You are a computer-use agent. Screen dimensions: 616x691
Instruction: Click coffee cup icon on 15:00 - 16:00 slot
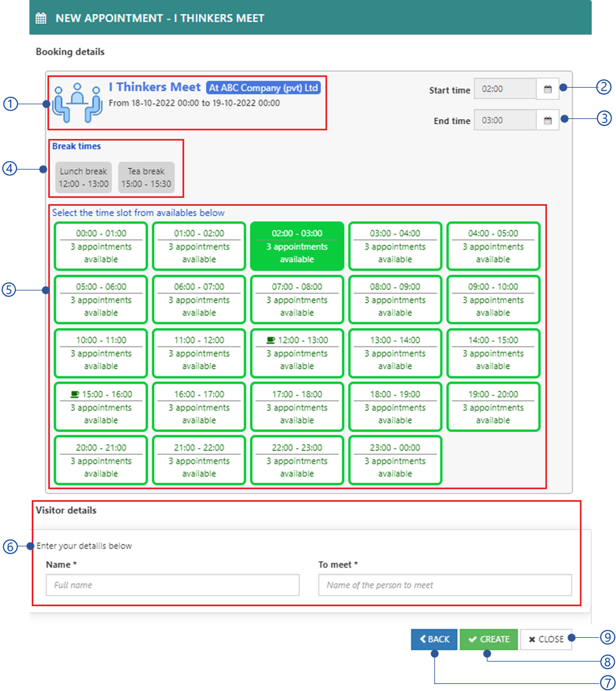click(x=75, y=394)
